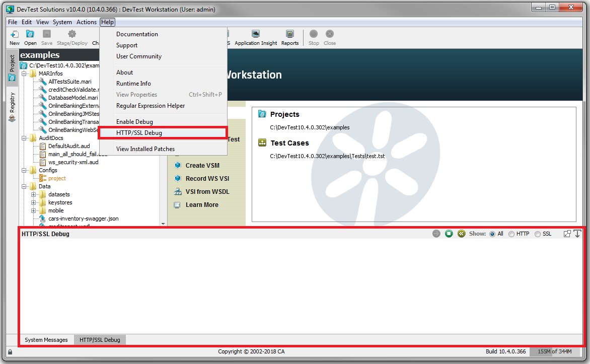Click the Create VSM link
This screenshot has height=364, width=590.
pyautogui.click(x=202, y=165)
